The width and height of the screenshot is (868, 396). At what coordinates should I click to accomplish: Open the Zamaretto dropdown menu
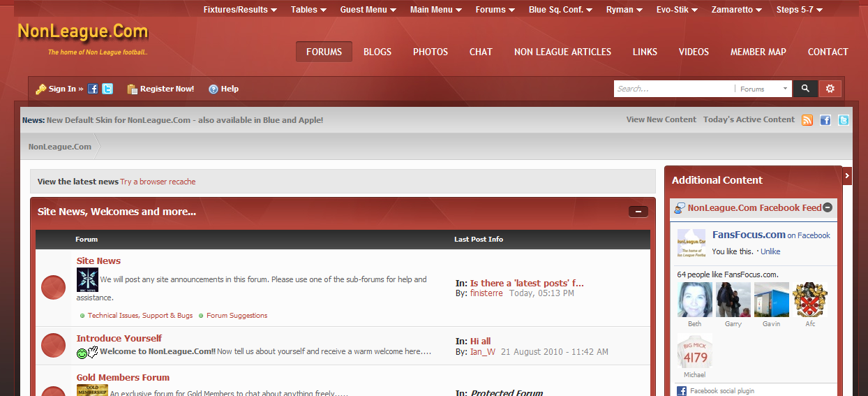point(737,10)
